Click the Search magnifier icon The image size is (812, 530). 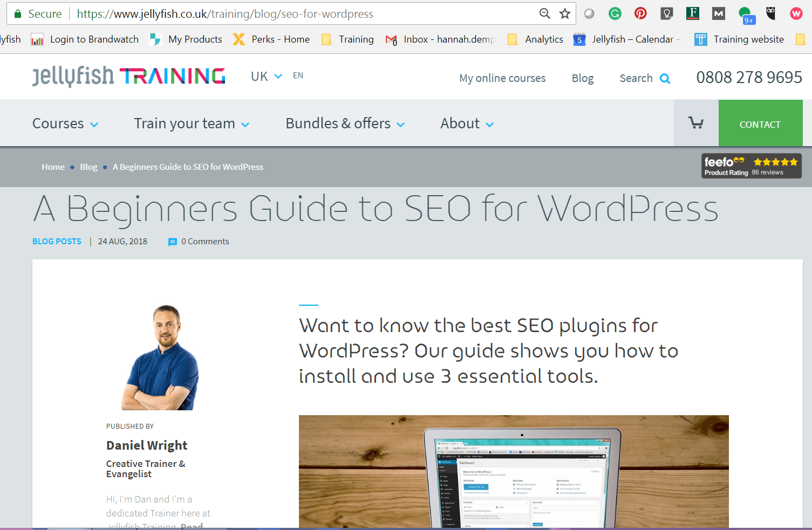665,79
